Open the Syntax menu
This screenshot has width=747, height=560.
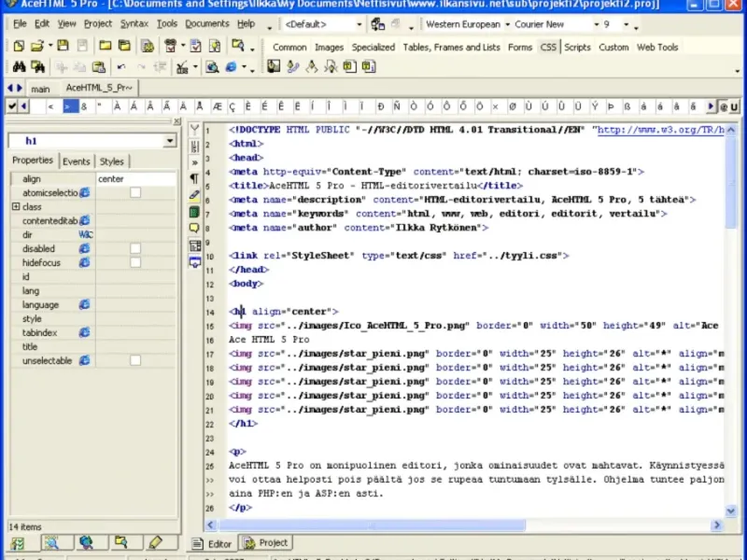[x=134, y=24]
